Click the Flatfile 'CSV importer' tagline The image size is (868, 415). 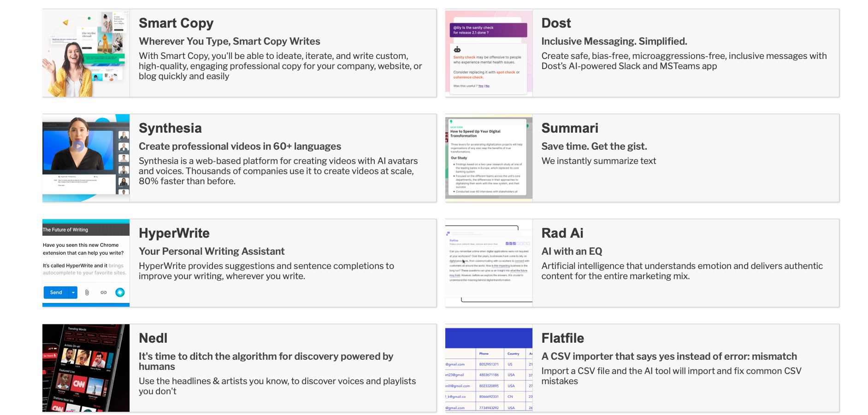pos(669,357)
